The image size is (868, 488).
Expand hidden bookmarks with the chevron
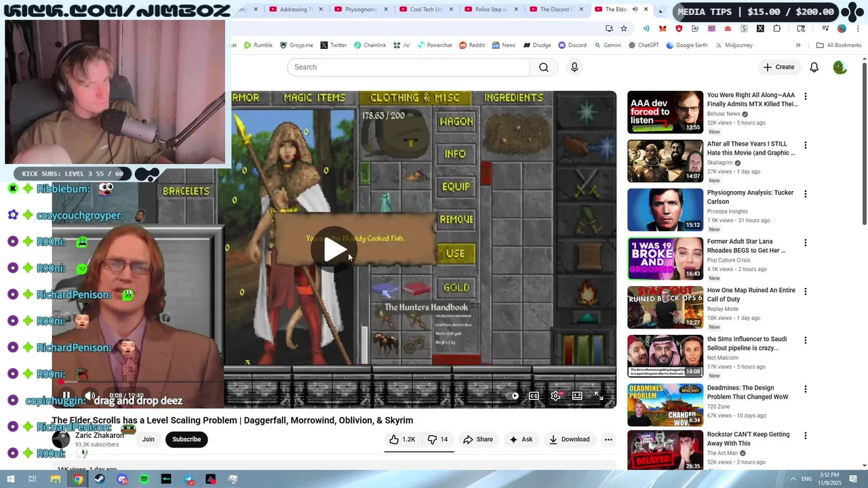(x=798, y=45)
